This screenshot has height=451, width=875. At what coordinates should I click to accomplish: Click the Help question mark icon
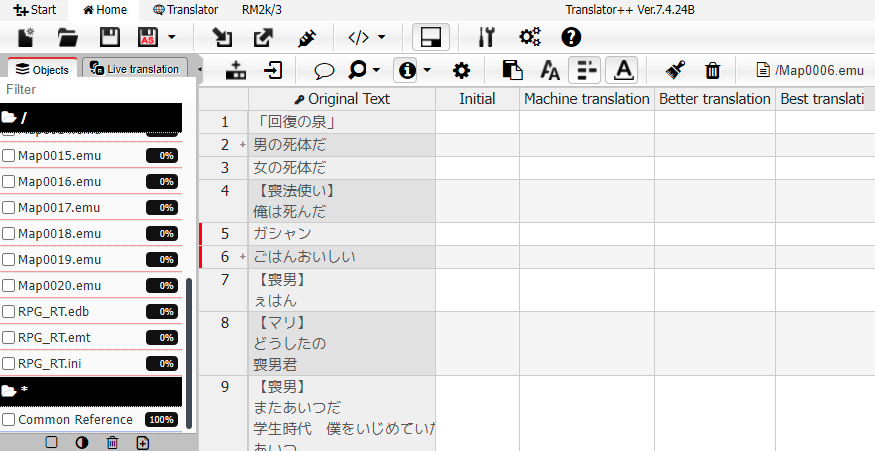click(571, 37)
